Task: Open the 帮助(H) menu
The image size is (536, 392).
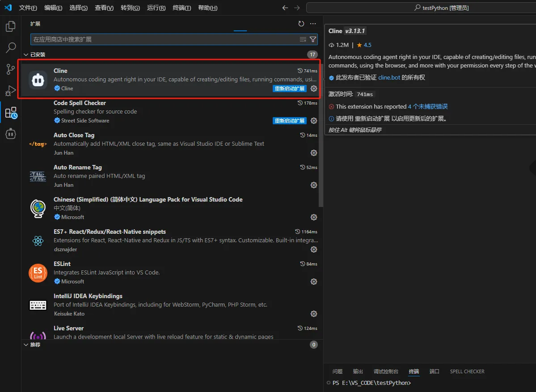Action: tap(207, 8)
